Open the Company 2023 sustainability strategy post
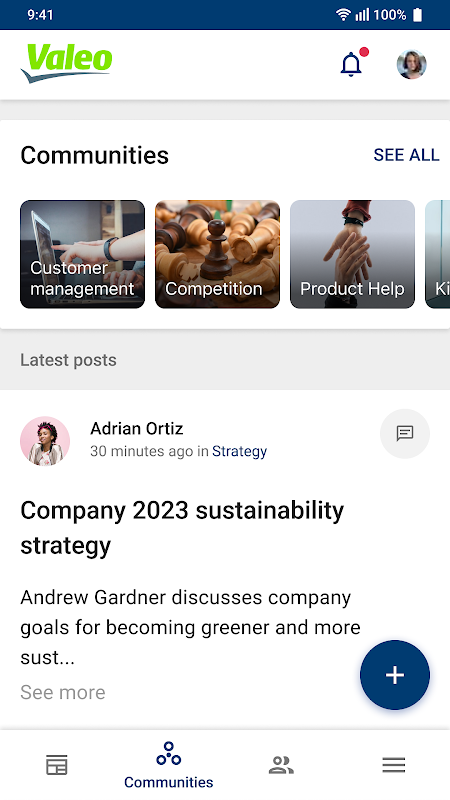This screenshot has width=450, height=800. point(182,528)
